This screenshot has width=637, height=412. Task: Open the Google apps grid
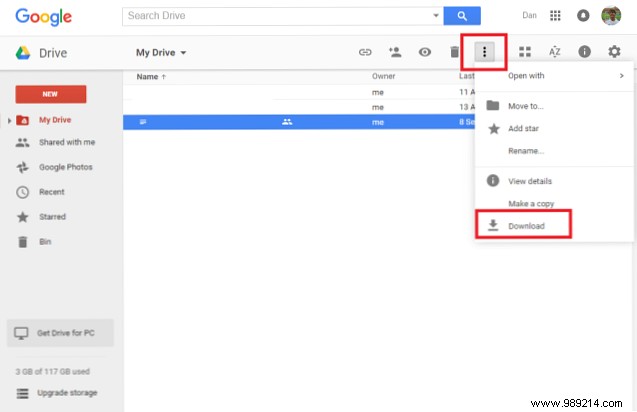point(555,15)
